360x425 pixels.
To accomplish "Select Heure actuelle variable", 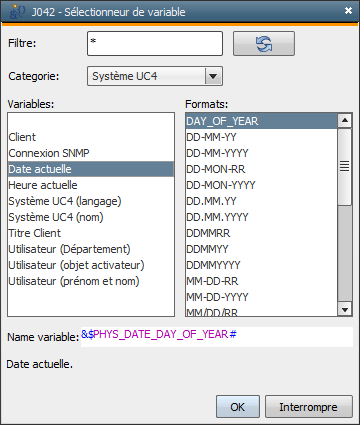I will (91, 185).
